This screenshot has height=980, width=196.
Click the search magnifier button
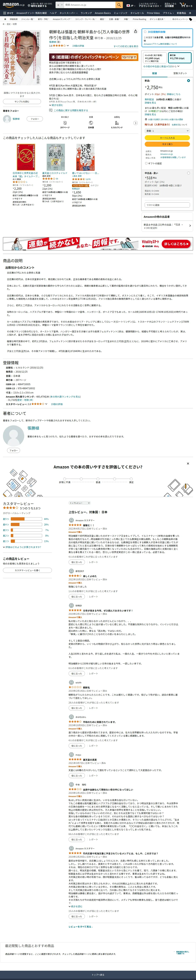pos(119,5)
